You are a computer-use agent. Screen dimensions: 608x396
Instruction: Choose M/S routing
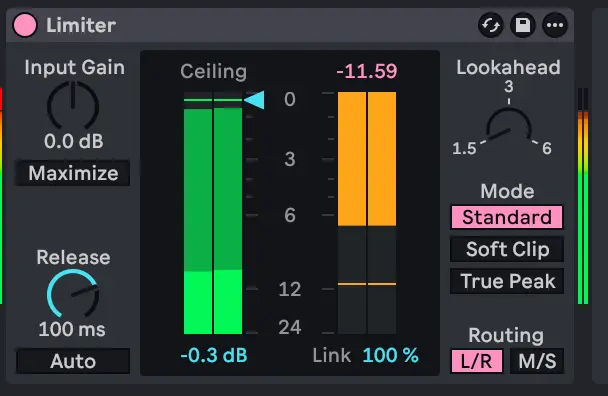[537, 361]
